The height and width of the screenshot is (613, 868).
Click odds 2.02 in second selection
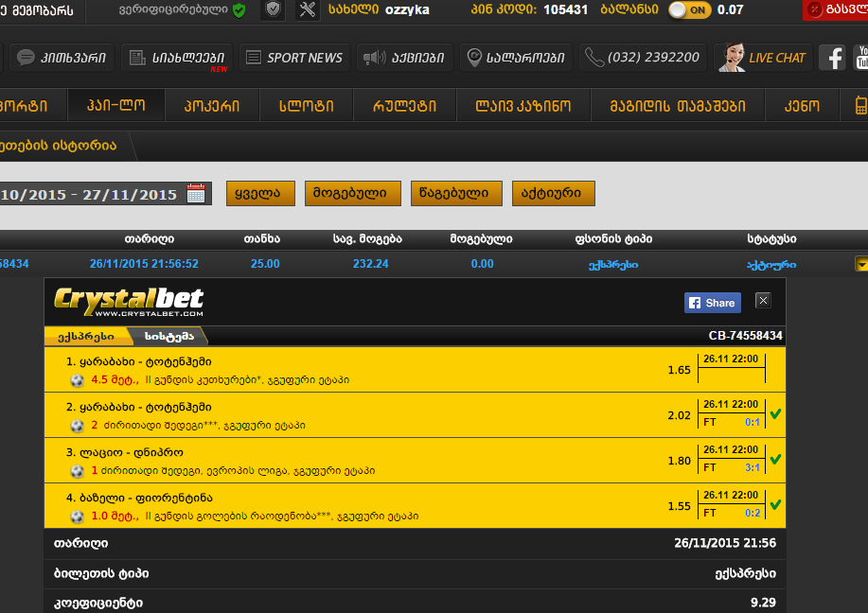tap(679, 415)
